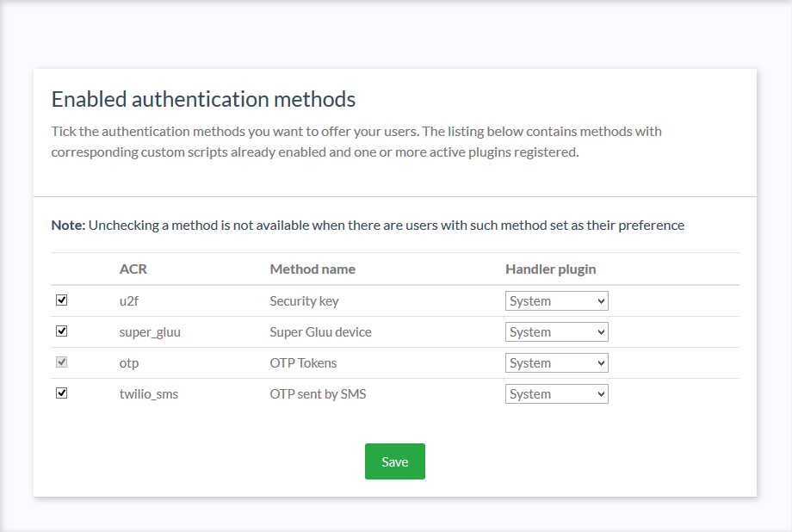Click the Handler plugin column header
792x532 pixels.
pyautogui.click(x=550, y=269)
